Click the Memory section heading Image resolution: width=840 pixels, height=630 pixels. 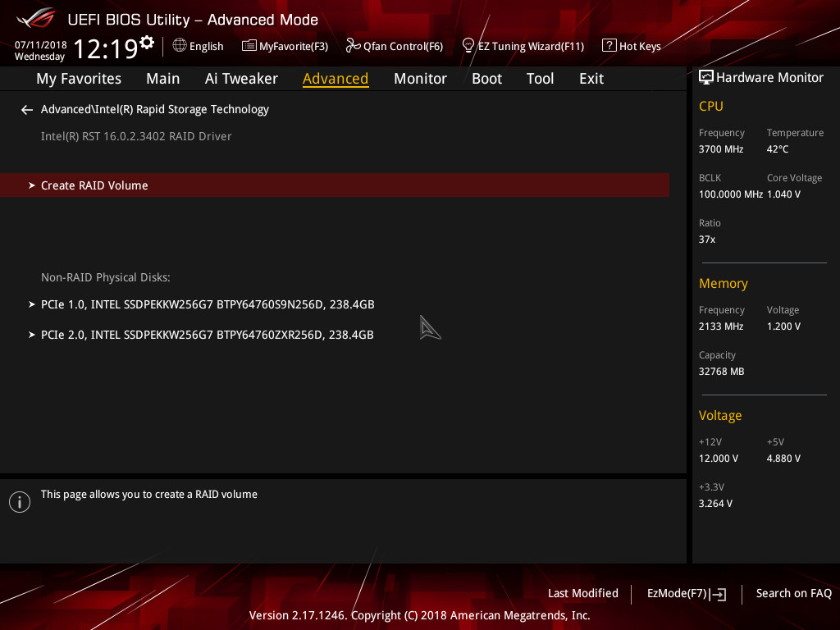point(724,283)
